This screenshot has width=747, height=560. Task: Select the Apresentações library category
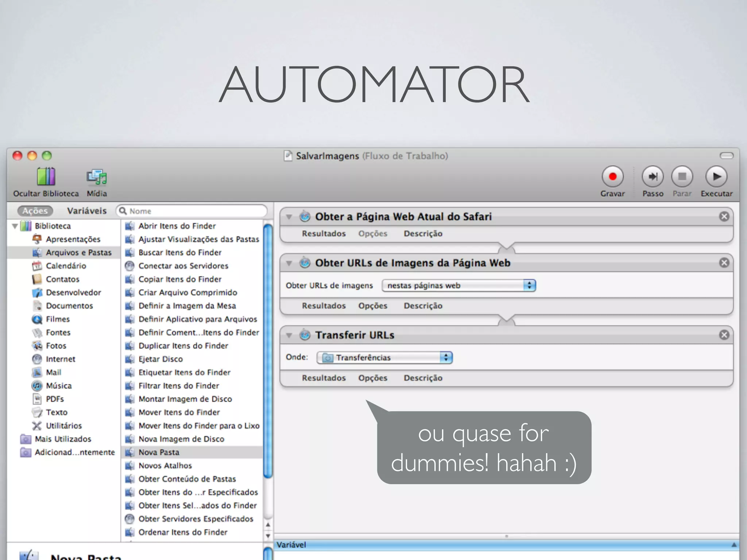coord(73,239)
